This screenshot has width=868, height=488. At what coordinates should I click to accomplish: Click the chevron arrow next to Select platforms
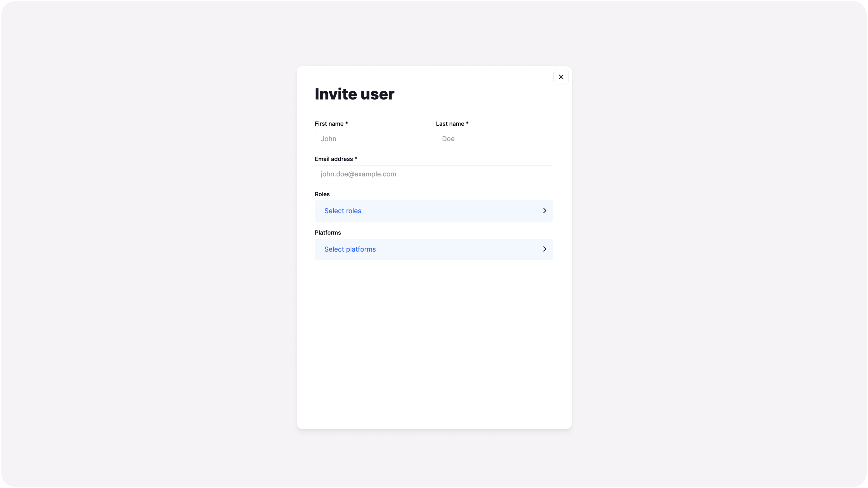pos(544,249)
